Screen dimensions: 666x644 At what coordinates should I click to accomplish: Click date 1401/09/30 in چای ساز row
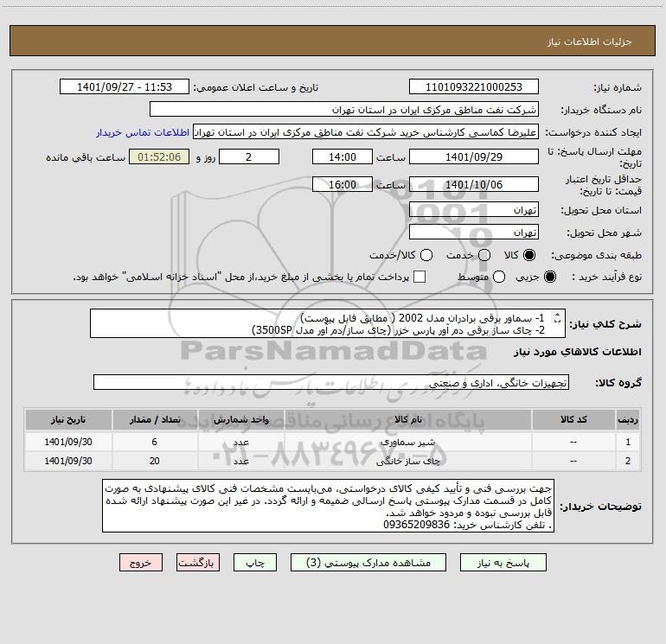[68, 461]
